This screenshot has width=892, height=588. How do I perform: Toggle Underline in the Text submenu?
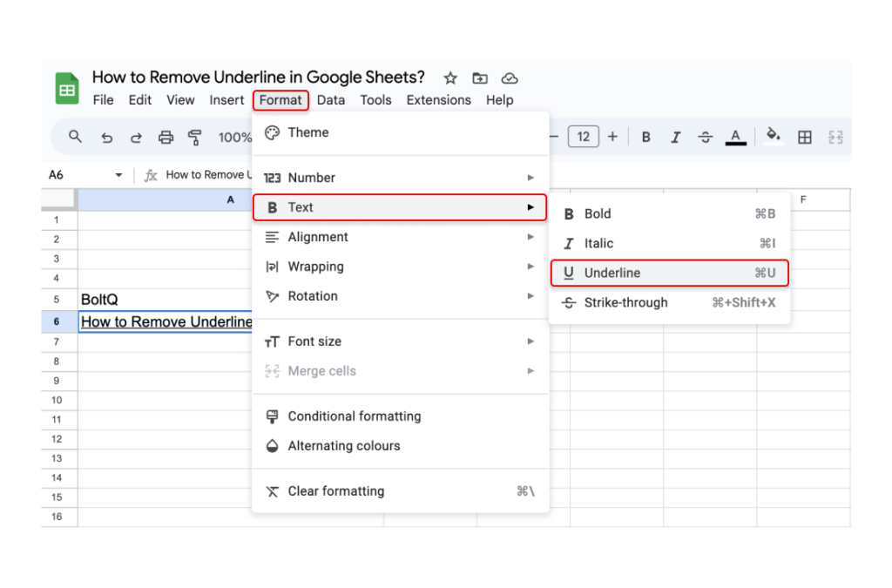[x=670, y=273]
